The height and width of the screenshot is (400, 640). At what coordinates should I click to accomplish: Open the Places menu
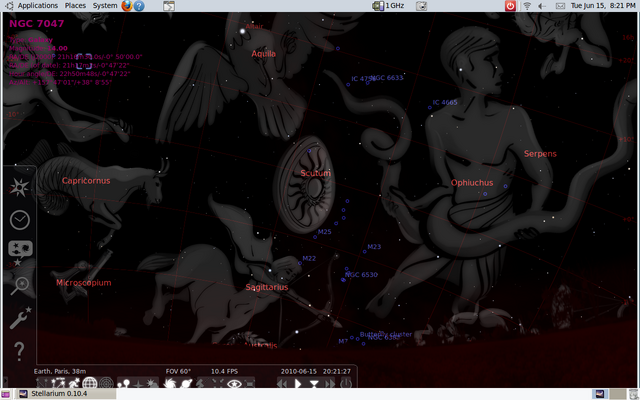point(75,6)
